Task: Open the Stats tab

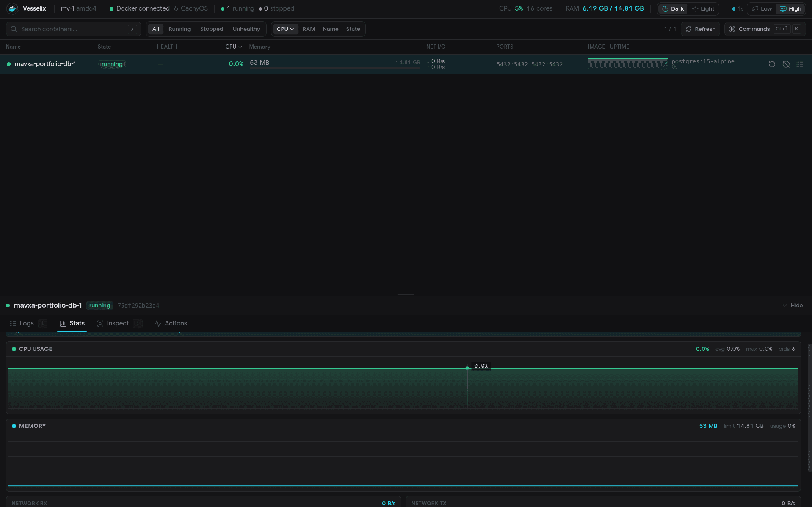Action: tap(72, 323)
